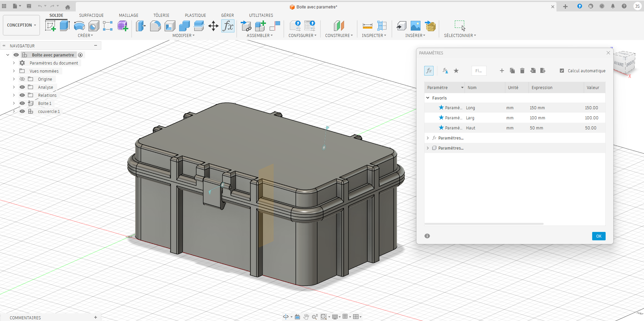Select the Measure ruler tool in Inspecter
The height and width of the screenshot is (321, 644).
(367, 26)
